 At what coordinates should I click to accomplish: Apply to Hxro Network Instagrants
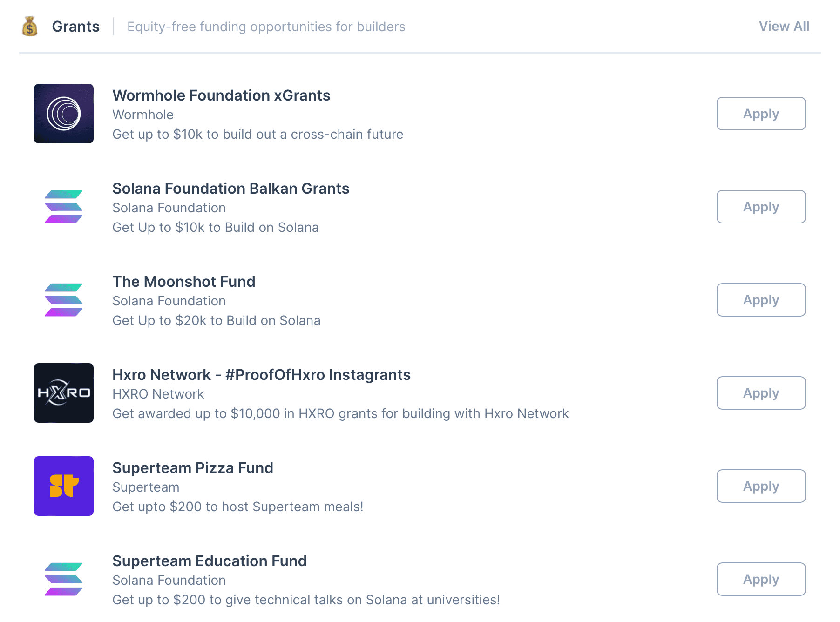pyautogui.click(x=761, y=393)
